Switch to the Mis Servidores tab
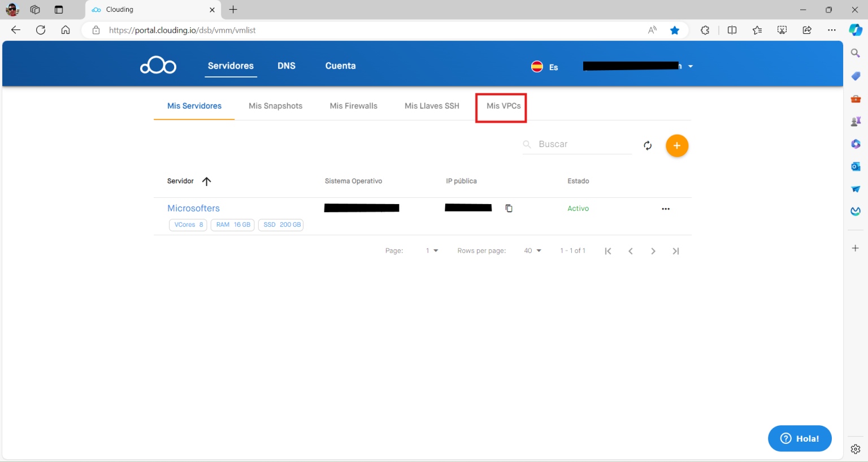 (194, 106)
